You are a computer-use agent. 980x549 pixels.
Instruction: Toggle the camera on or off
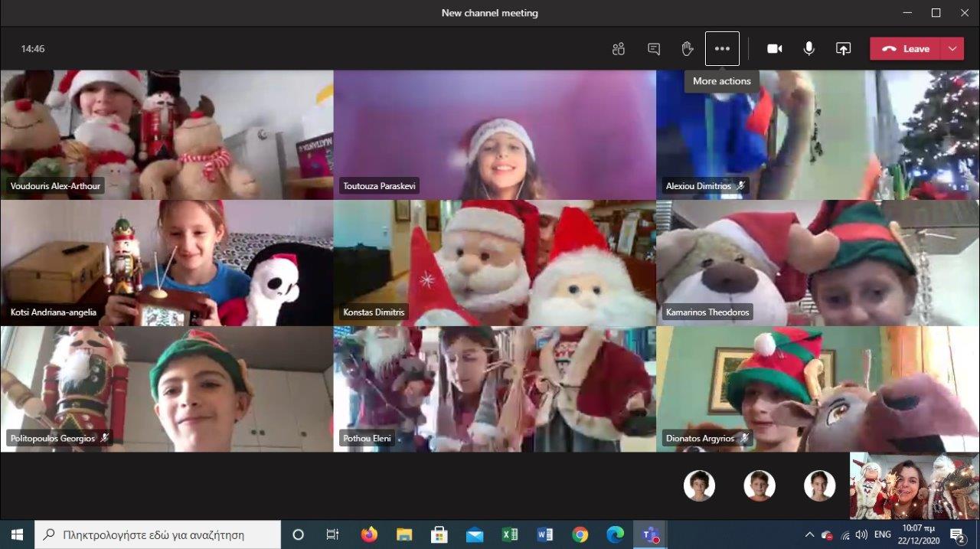coord(775,49)
